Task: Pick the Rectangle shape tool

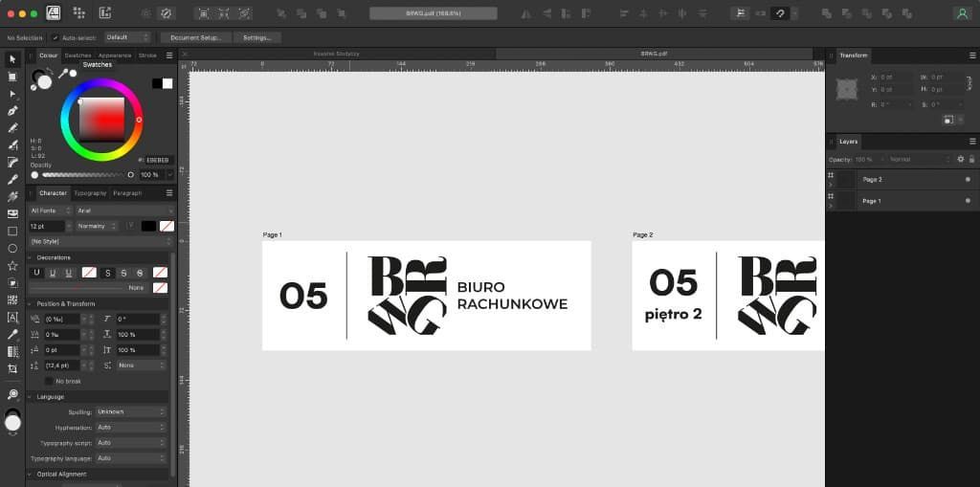Action: coord(12,231)
